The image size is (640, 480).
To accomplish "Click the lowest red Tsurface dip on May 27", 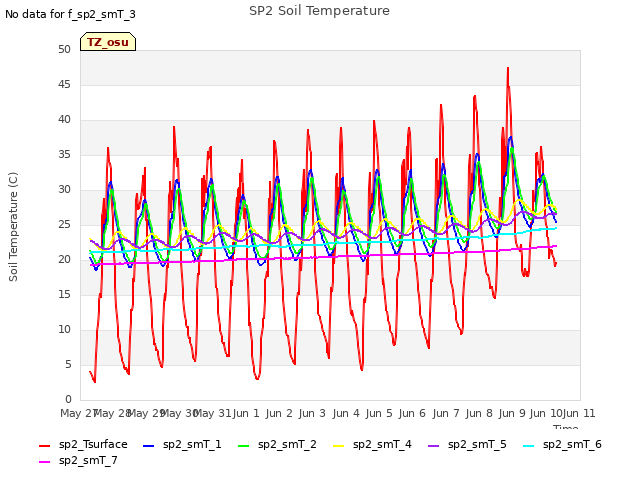I will [95, 382].
